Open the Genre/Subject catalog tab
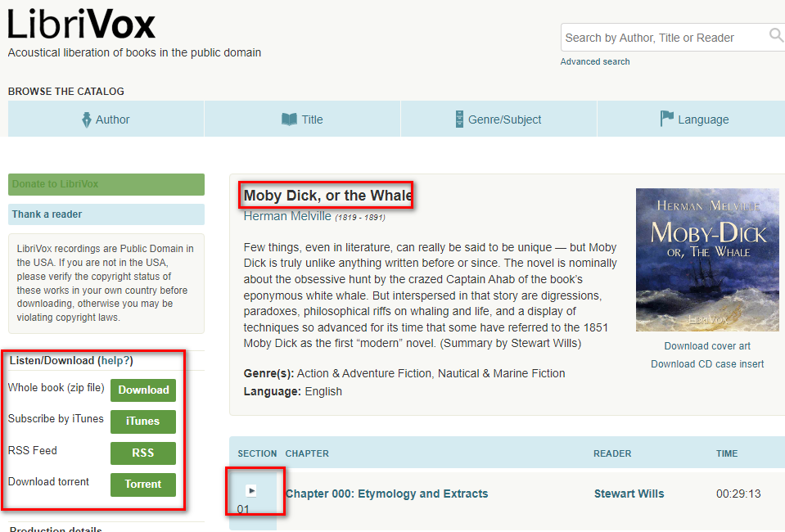This screenshot has width=785, height=532. coord(499,119)
